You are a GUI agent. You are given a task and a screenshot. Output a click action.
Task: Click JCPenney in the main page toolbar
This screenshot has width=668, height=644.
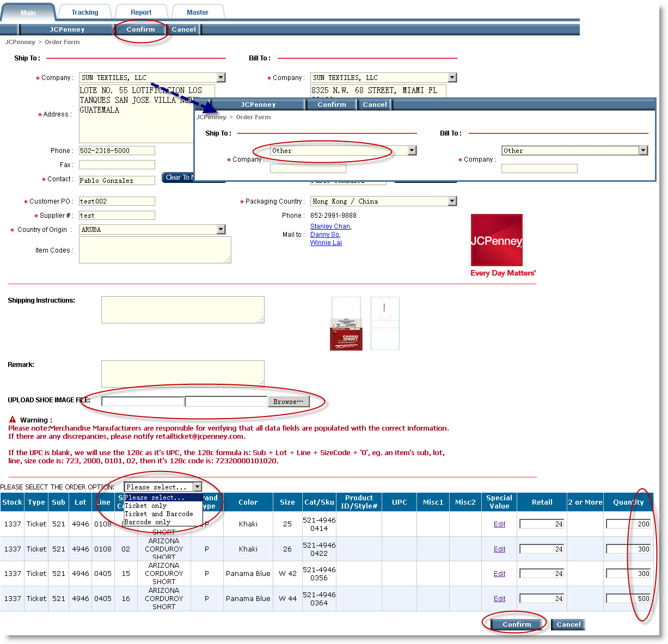click(67, 29)
